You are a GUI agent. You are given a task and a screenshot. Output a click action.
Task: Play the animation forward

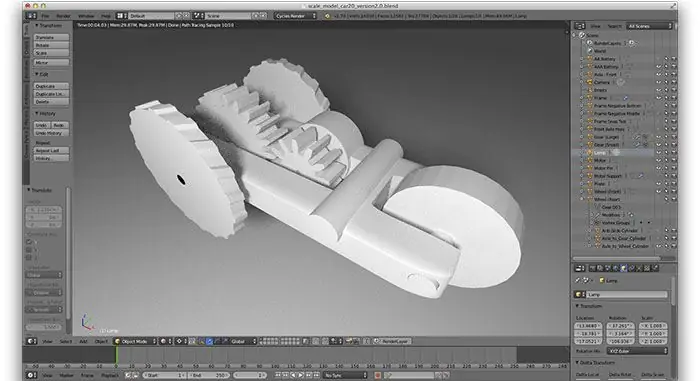[301, 375]
